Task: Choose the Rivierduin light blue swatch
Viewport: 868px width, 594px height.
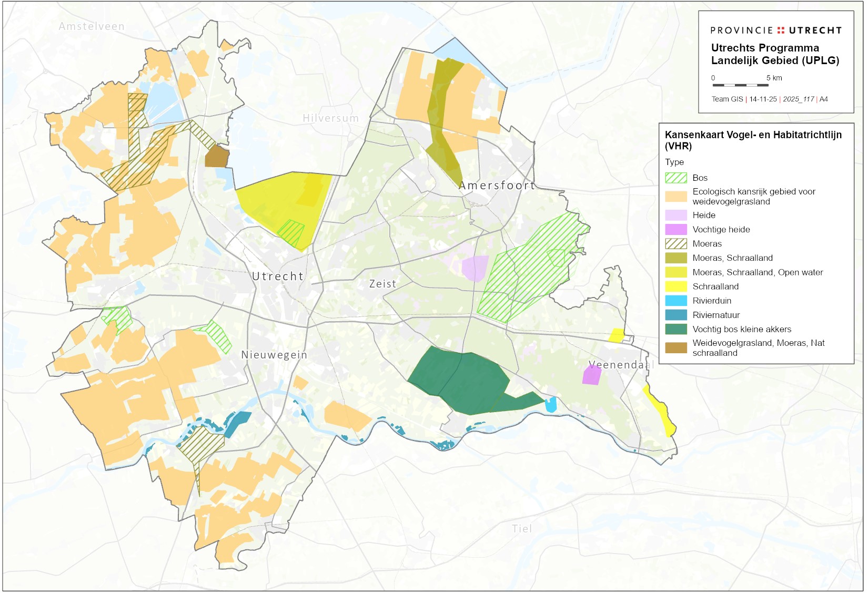Action: point(676,301)
